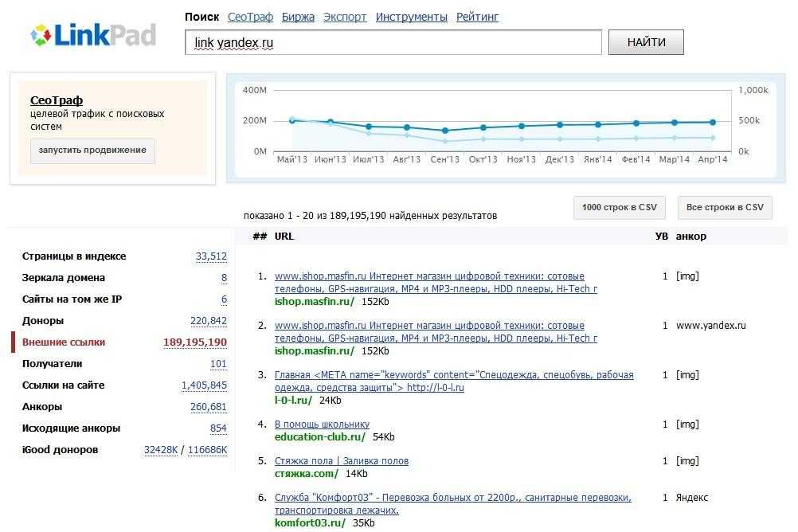Go to the Биржа menu section

pos(298,17)
